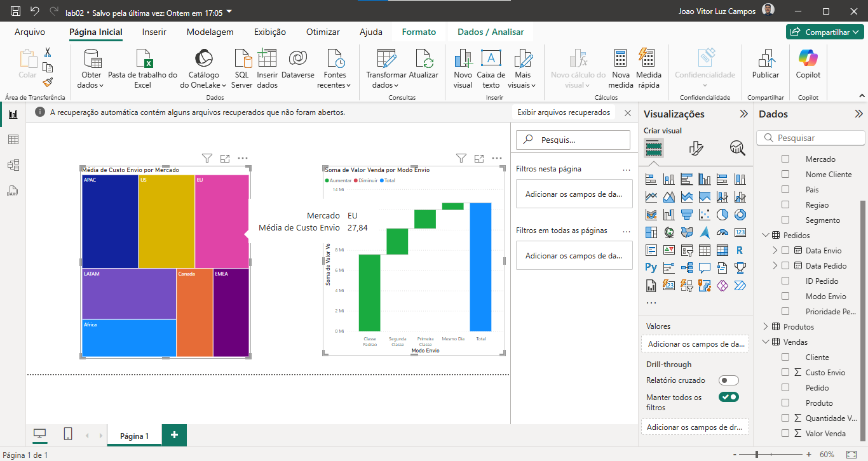Viewport: 868px width, 461px height.
Task: Select the globe map visual type
Action: tap(668, 232)
